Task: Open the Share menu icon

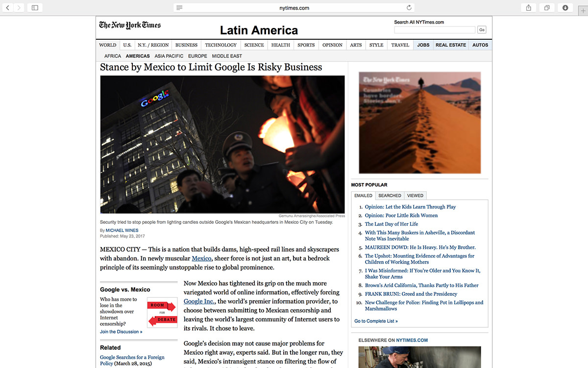Action: [x=529, y=8]
